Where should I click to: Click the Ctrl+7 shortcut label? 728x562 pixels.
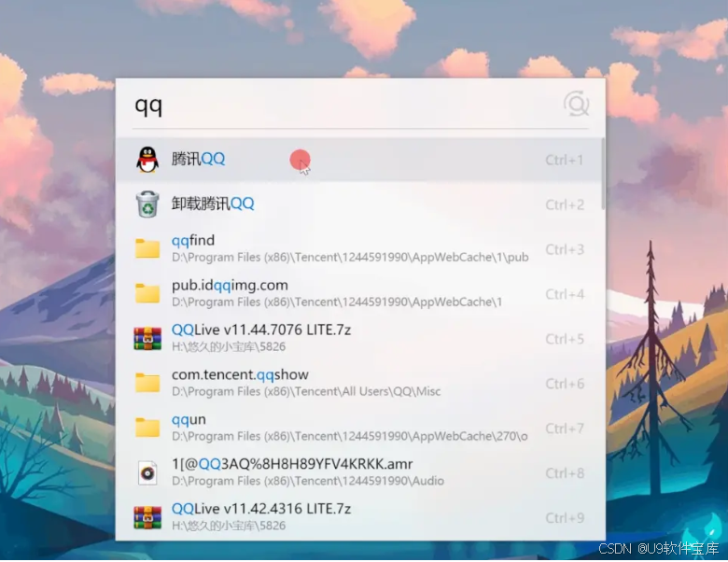click(564, 429)
